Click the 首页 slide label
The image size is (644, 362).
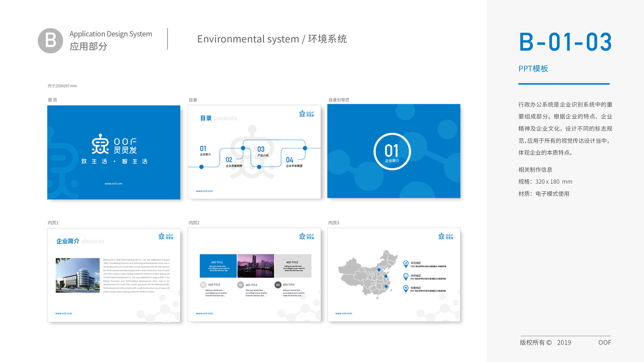pyautogui.click(x=52, y=100)
